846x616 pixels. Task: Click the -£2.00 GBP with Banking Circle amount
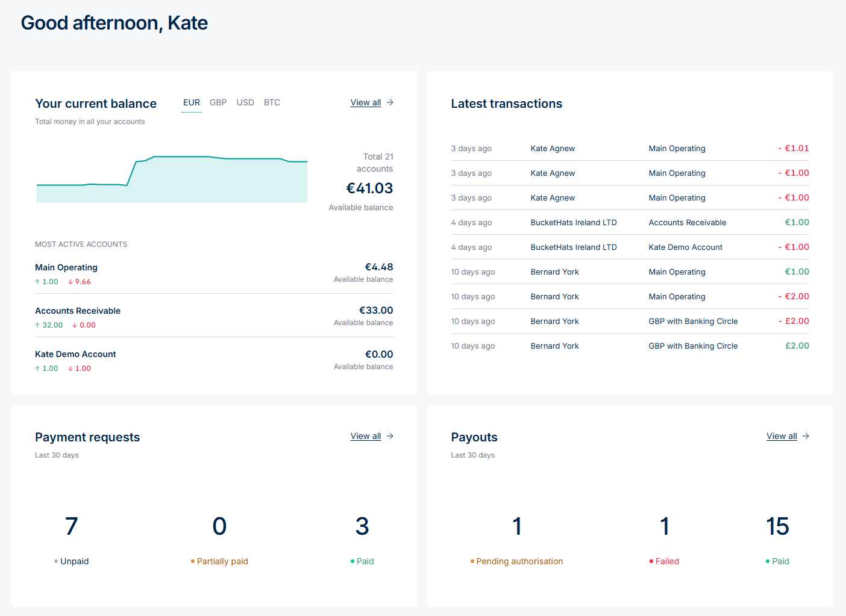793,321
